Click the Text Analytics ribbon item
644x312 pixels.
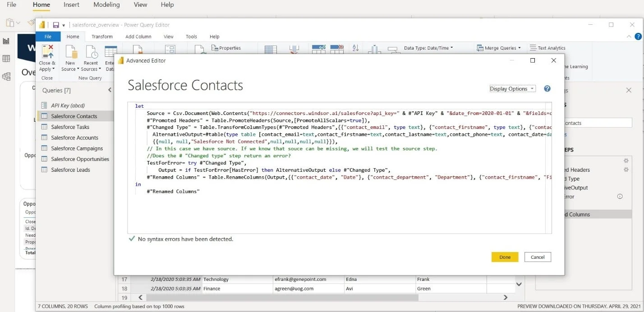[547, 48]
